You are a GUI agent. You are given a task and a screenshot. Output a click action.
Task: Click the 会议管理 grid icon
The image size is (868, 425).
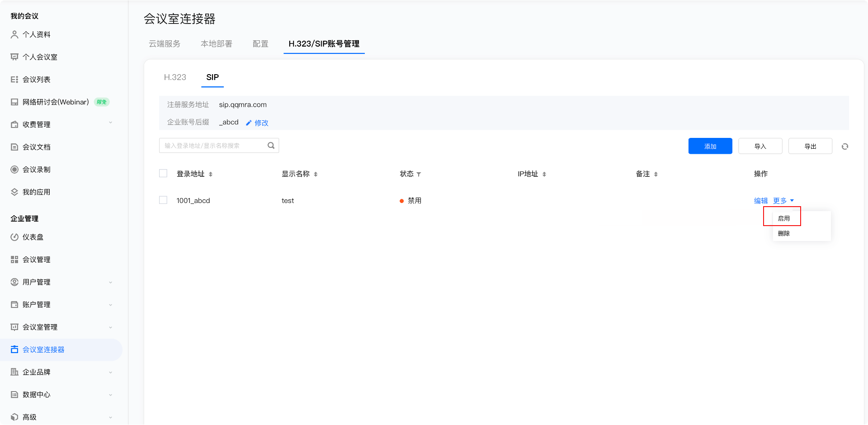click(x=14, y=260)
